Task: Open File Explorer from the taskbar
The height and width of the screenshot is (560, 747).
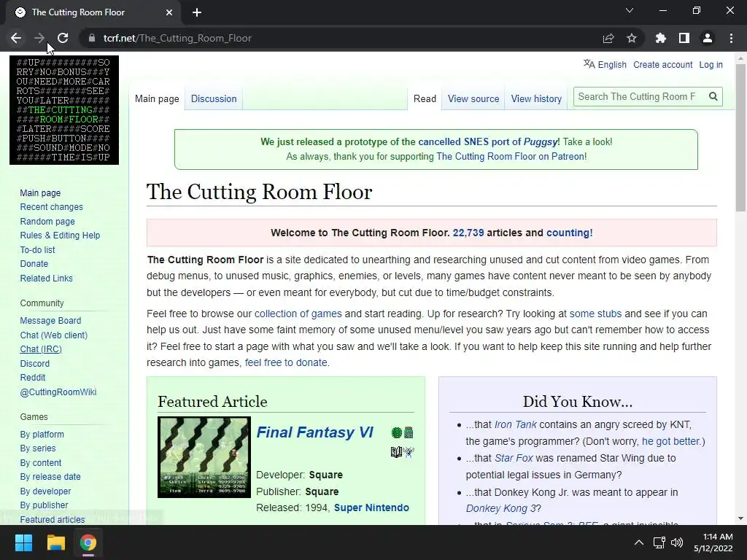Action: [55, 542]
